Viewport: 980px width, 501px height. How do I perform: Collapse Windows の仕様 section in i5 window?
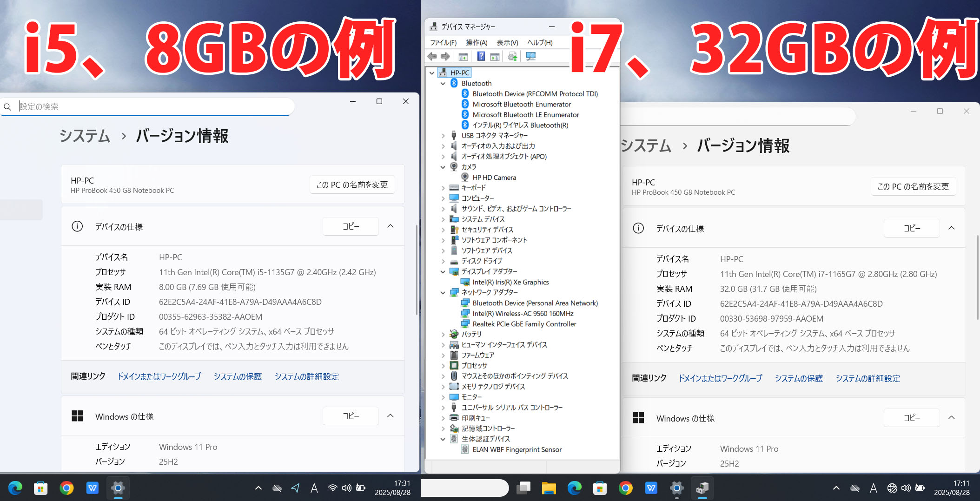coord(391,416)
